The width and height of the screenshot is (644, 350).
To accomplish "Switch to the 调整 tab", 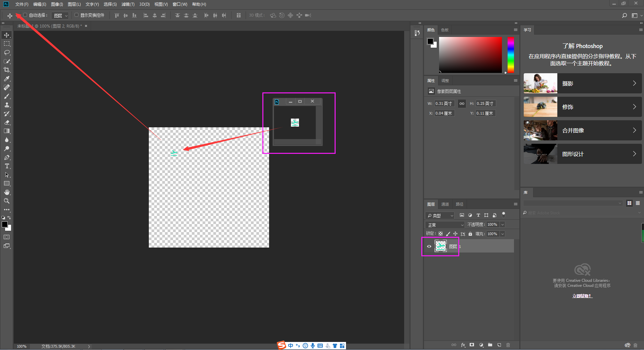I will pyautogui.click(x=445, y=81).
